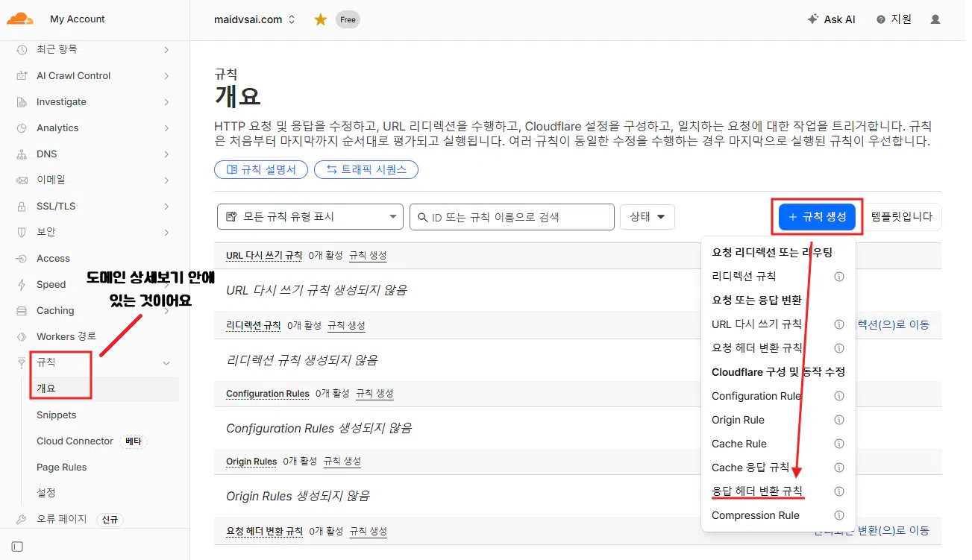Click the Ask AI sparkle button
This screenshot has width=972, height=560.
[831, 19]
